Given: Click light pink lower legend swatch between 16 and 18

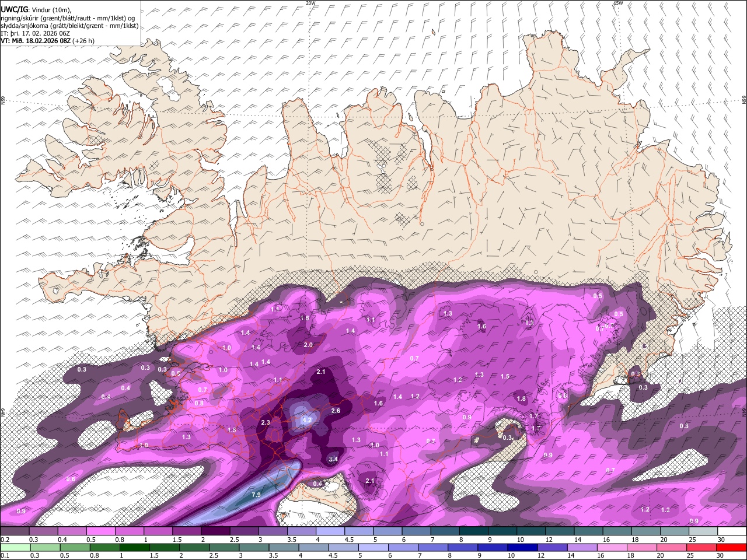Looking at the screenshot, I should [x=611, y=547].
